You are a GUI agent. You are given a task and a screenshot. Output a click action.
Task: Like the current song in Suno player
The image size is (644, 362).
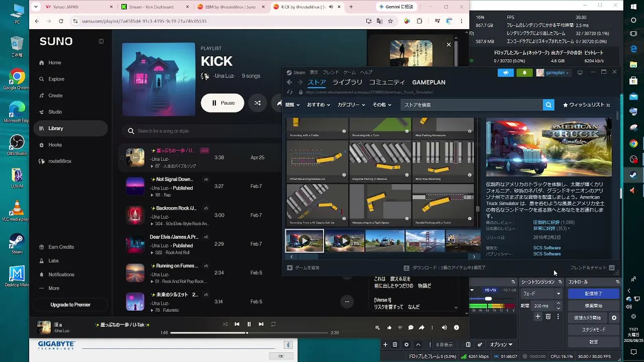tap(389, 328)
